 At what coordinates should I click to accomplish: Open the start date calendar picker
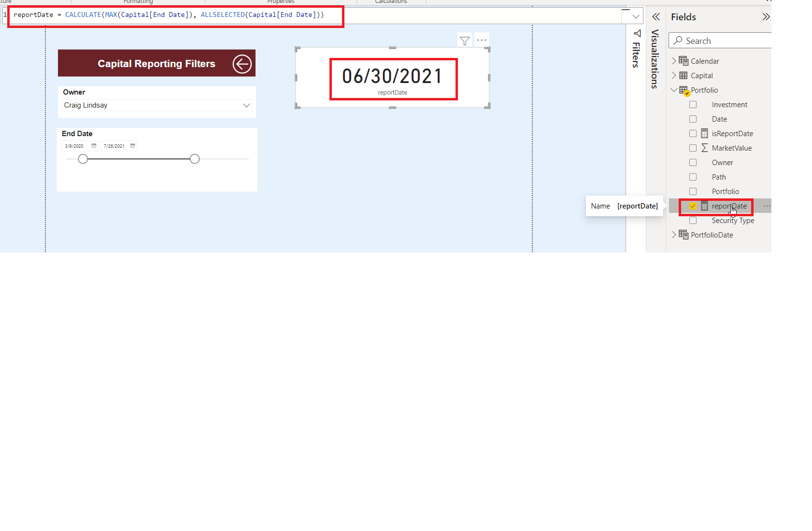pos(94,146)
